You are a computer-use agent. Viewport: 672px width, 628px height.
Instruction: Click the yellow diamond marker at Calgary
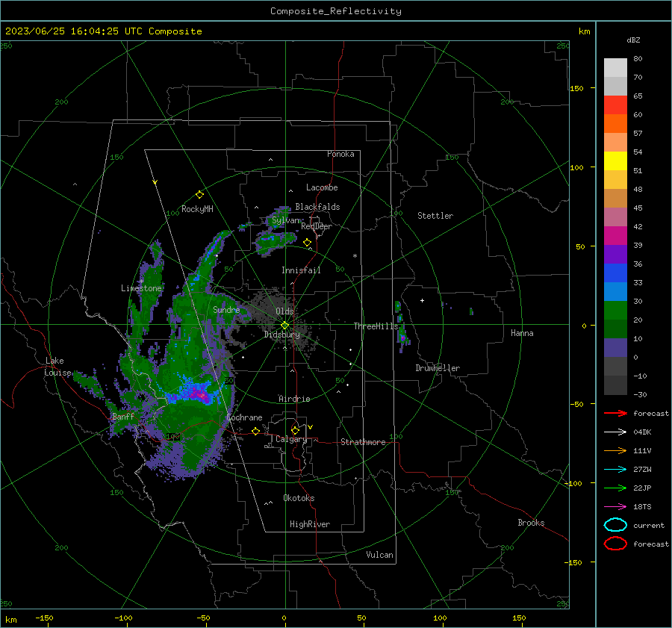(x=295, y=430)
